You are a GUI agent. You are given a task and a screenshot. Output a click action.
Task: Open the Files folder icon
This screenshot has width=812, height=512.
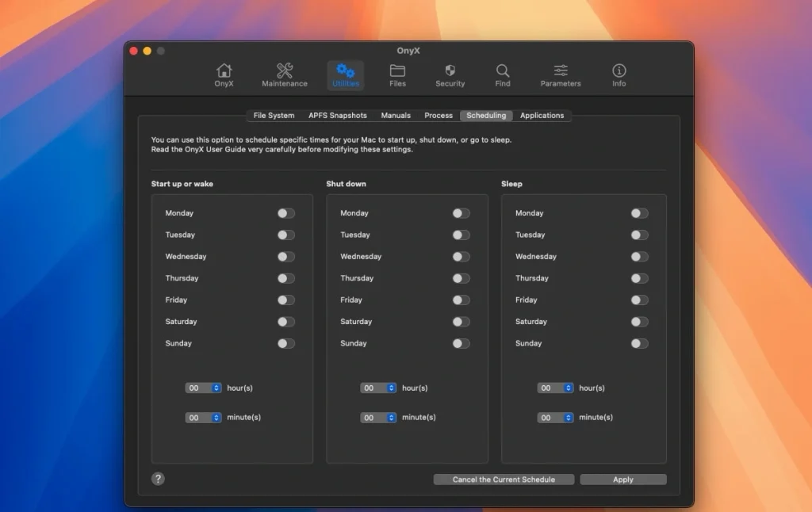(397, 75)
